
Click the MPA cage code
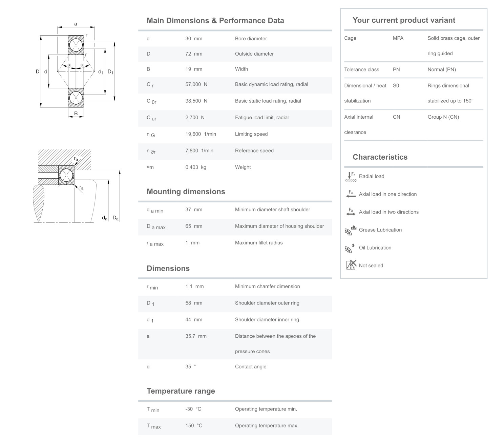coord(398,38)
